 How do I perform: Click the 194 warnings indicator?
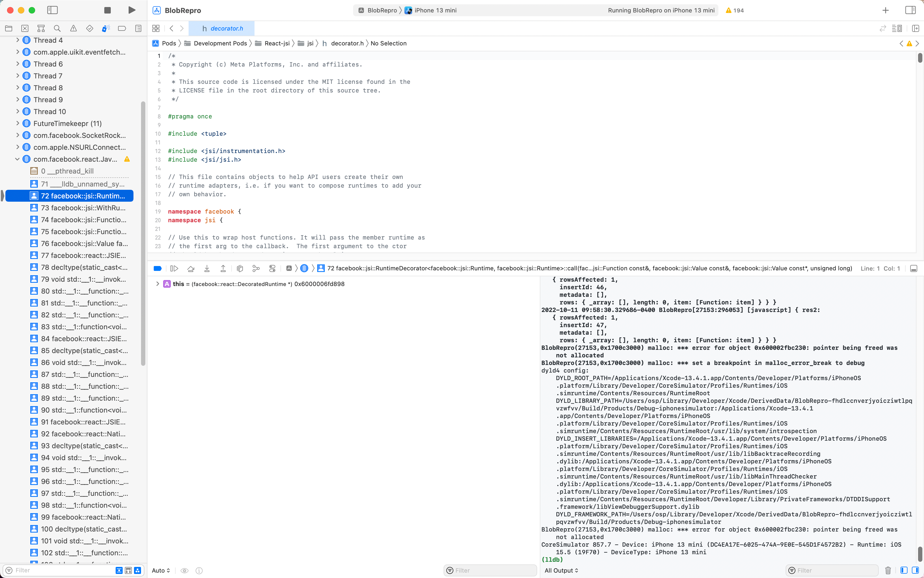pos(735,10)
